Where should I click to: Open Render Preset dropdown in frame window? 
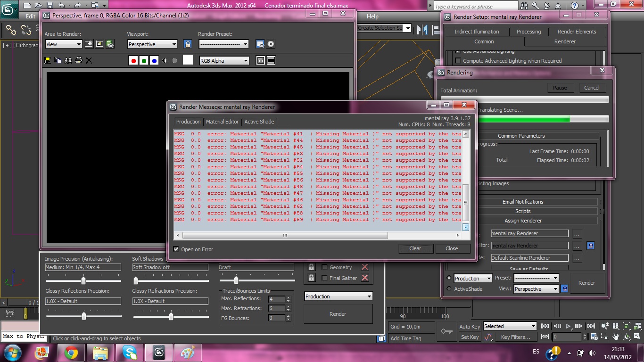pos(224,44)
